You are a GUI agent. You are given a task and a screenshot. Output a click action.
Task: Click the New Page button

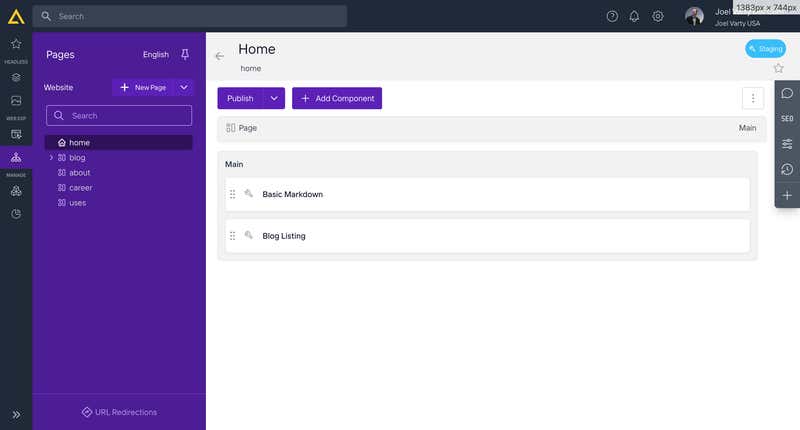(143, 88)
